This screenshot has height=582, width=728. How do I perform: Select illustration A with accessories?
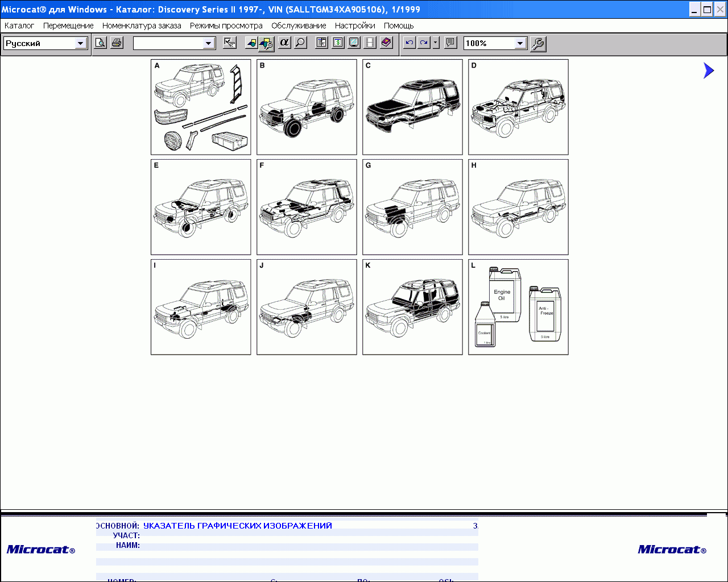click(201, 107)
